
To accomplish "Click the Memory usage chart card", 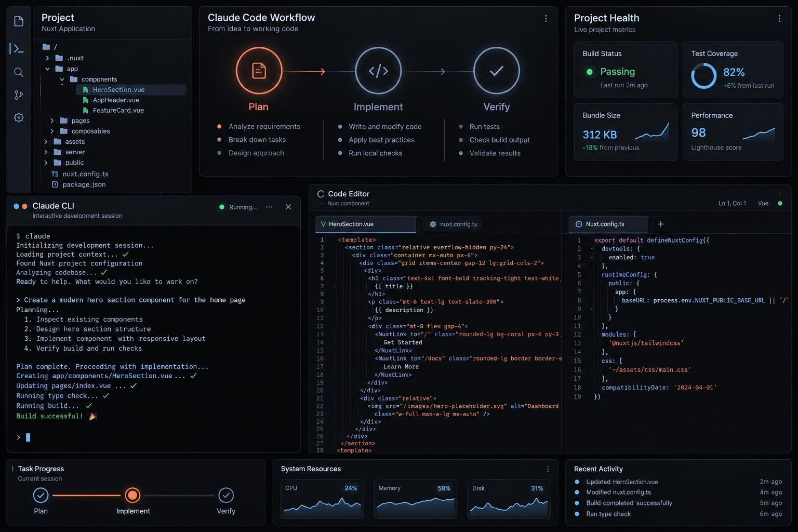I will pos(415,499).
